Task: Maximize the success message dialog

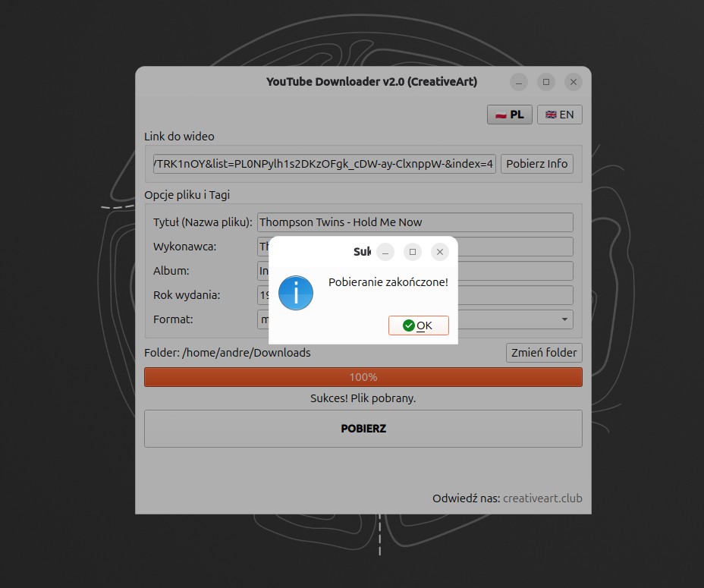Action: [x=412, y=252]
